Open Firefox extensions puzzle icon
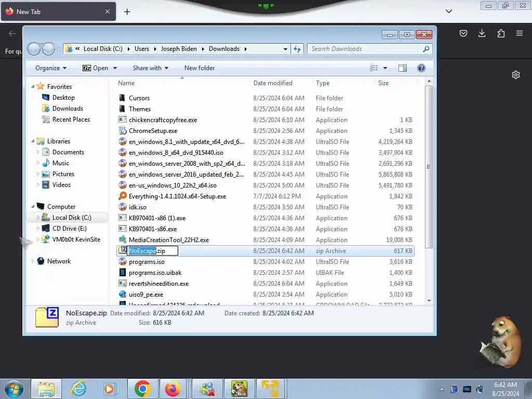Image resolution: width=532 pixels, height=399 pixels. point(501,33)
